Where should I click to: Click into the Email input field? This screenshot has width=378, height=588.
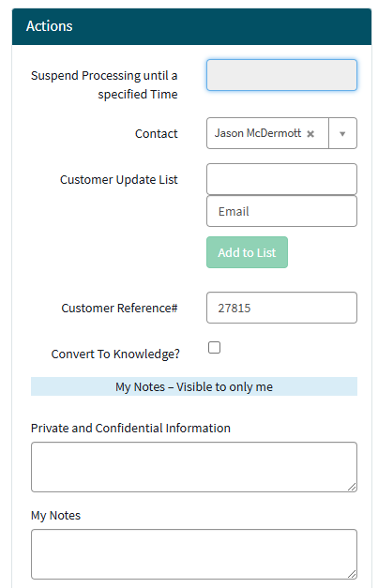281,211
